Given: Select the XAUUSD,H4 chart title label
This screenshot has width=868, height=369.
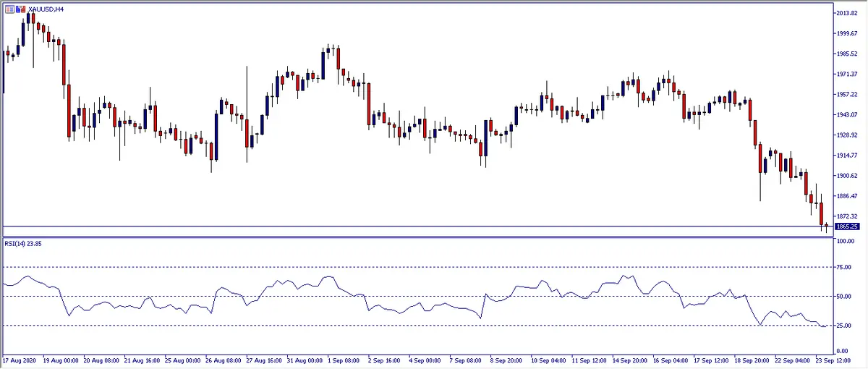Looking at the screenshot, I should (x=44, y=9).
